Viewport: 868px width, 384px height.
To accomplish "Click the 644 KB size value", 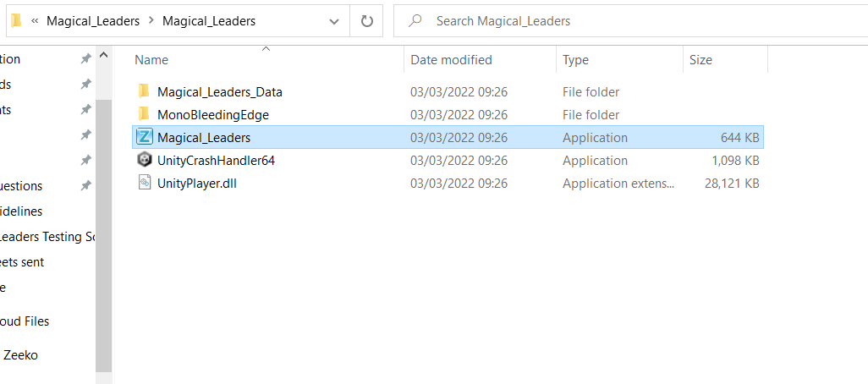I will point(739,138).
